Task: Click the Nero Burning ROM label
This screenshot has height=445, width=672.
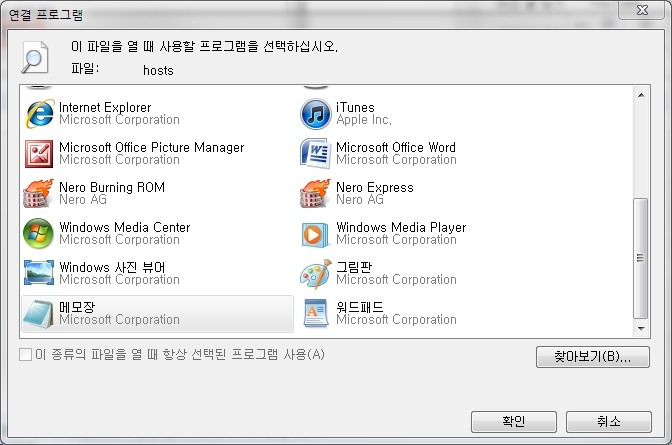Action: [x=112, y=187]
